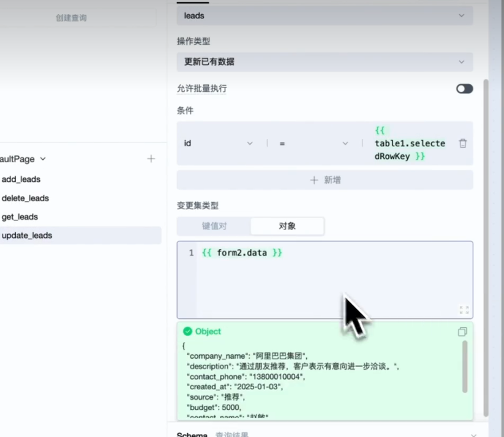Select the add_leads query
The height and width of the screenshot is (437, 504).
tap(21, 179)
